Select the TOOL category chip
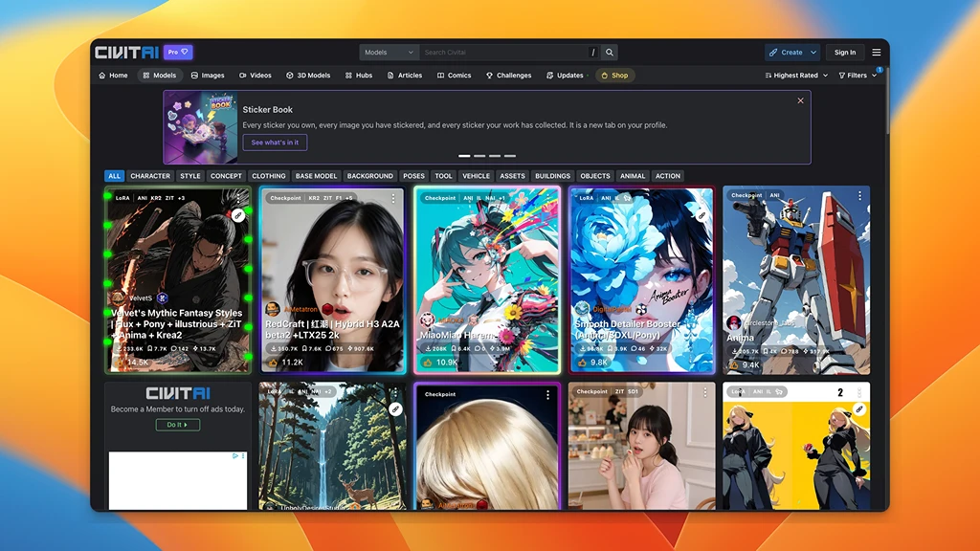Image resolution: width=980 pixels, height=551 pixels. 443,176
